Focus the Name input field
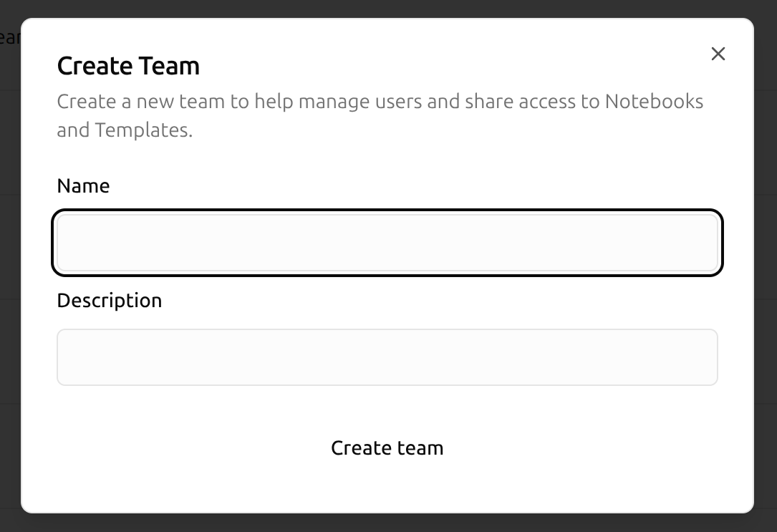 coord(387,242)
